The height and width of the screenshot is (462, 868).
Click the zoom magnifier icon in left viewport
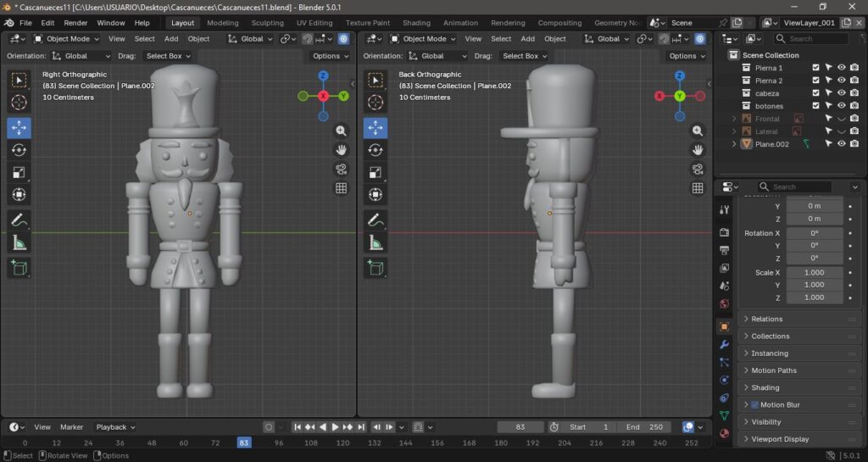pyautogui.click(x=342, y=131)
